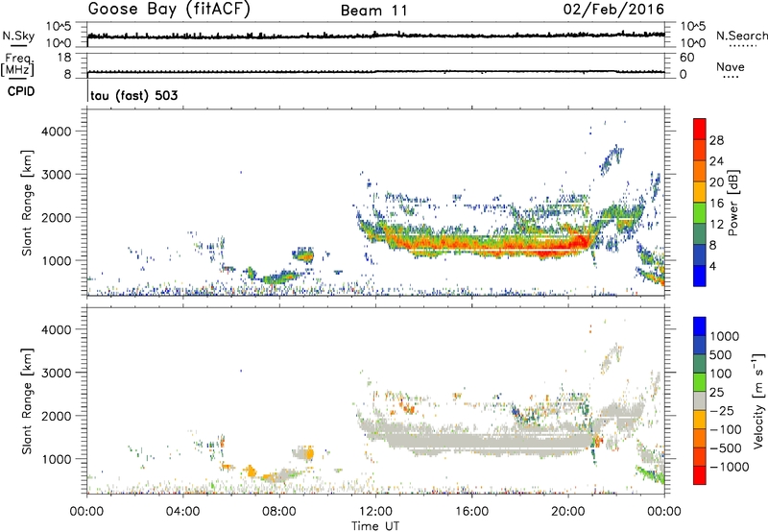Click the '04:00' time axis tick
Screen dimensions: 768x532
pos(183,512)
